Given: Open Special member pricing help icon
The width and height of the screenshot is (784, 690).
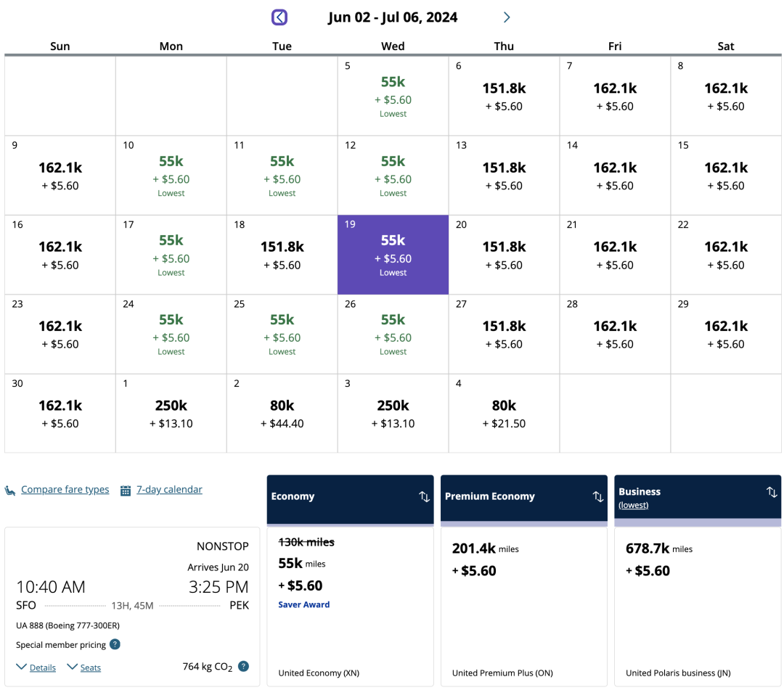Looking at the screenshot, I should (115, 644).
